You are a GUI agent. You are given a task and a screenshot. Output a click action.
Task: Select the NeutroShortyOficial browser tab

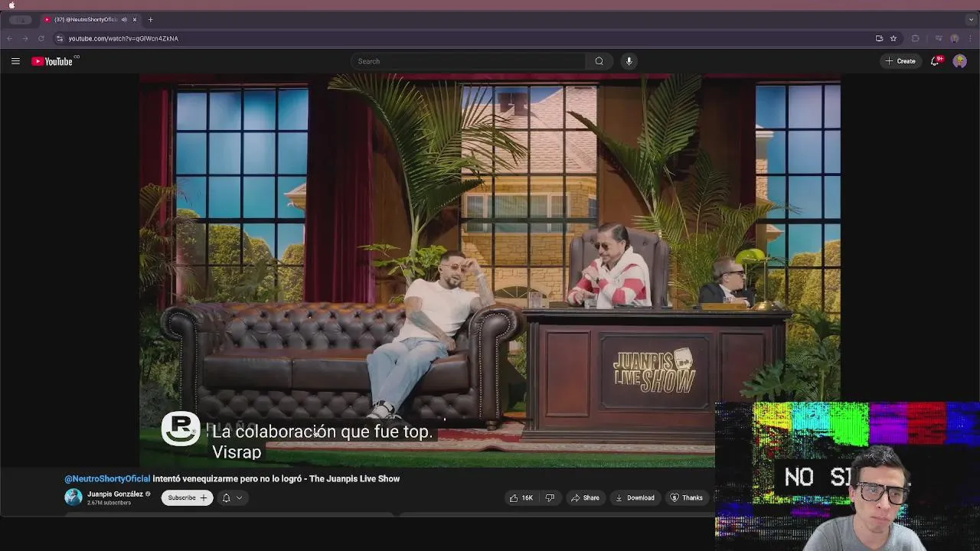coord(90,19)
